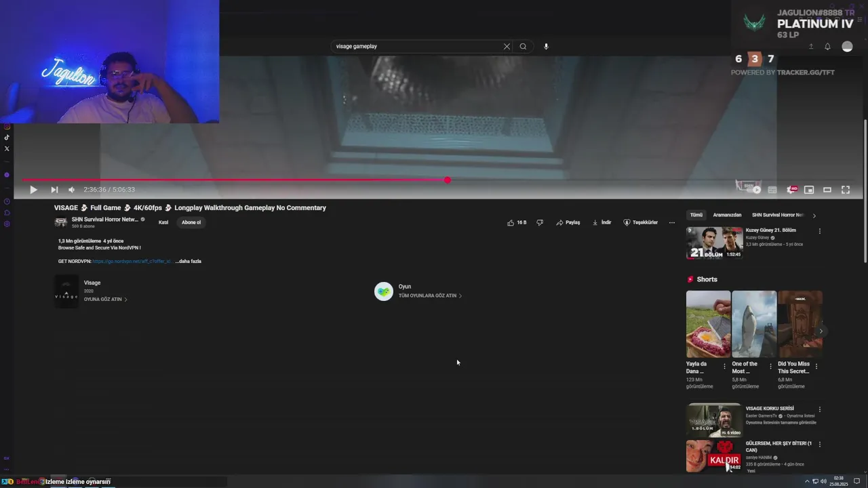Open the Kuzey Güney 21. Bölüm thumbnail

[715, 243]
